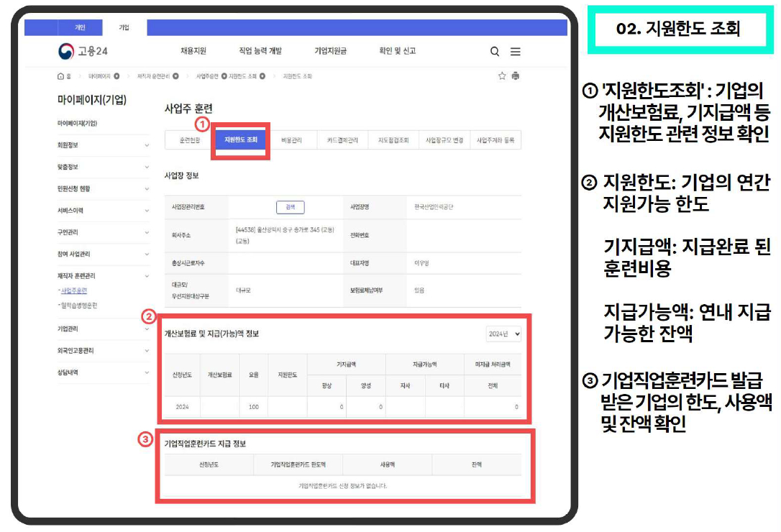Screen dimensions: 781x532
Task: Click the favorite star icon
Action: point(502,75)
